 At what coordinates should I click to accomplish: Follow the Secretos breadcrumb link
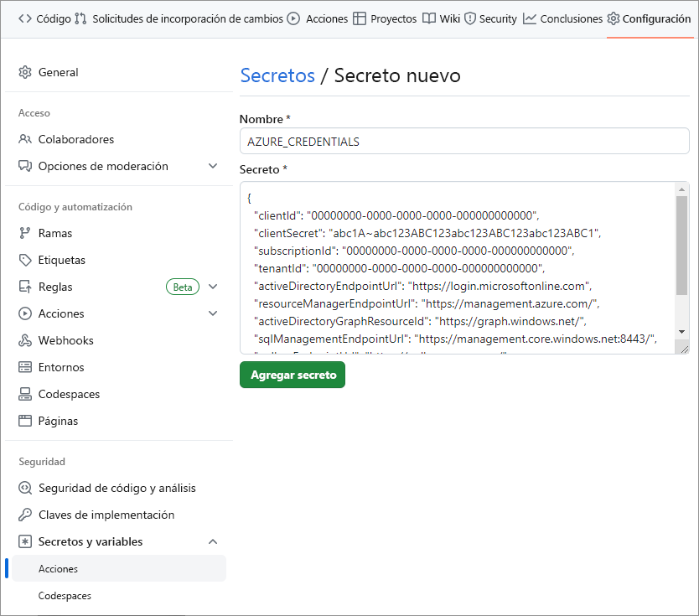[x=277, y=75]
